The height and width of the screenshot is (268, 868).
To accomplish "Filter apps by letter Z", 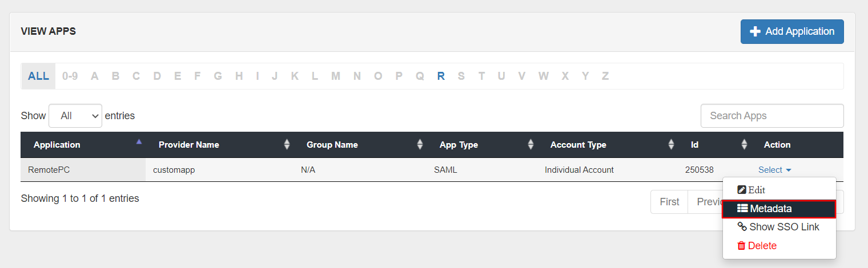I will coord(605,76).
